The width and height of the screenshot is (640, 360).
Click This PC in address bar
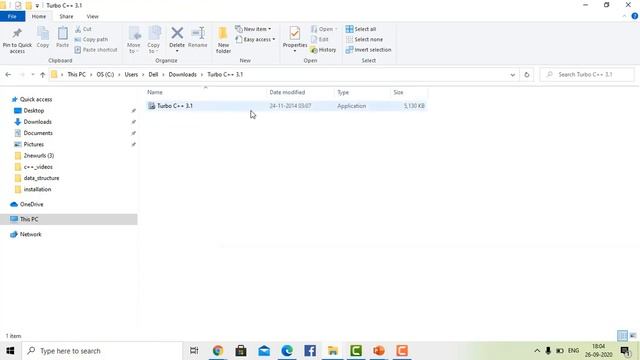(76, 75)
